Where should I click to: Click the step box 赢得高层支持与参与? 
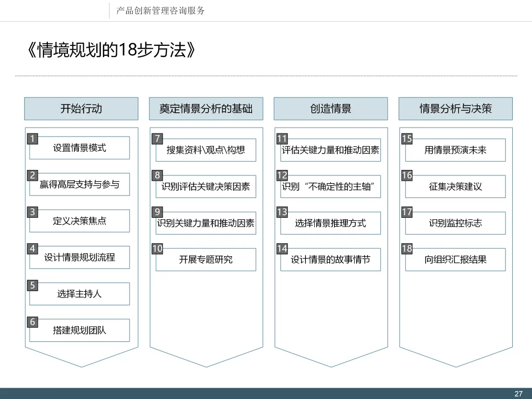79,184
